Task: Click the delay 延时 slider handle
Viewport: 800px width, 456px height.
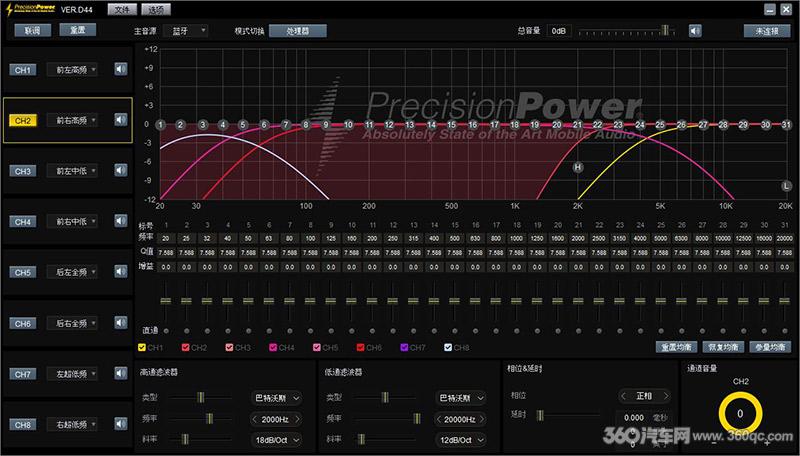Action: (x=540, y=416)
